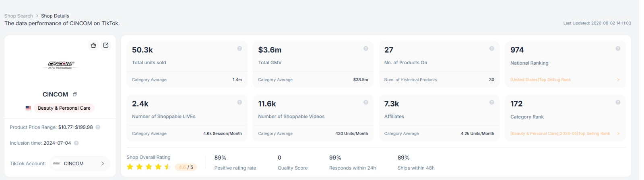Open the United States Top Selling Rank link

[541, 80]
